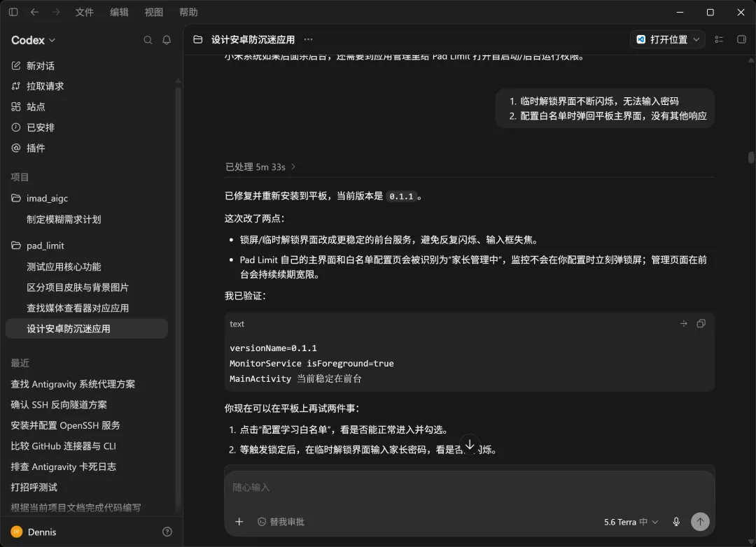Expand 已处理 5m 33s details
The image size is (756, 547).
[x=260, y=166]
